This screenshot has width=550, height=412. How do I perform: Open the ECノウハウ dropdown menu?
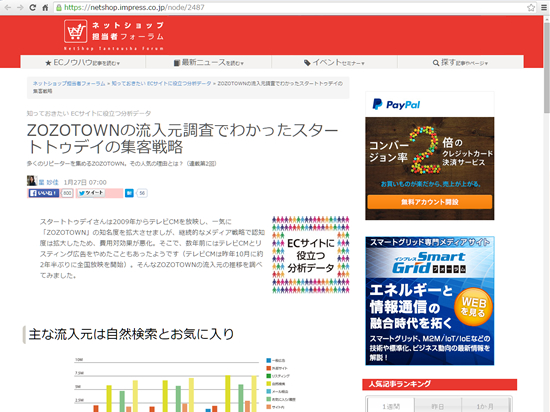point(83,63)
